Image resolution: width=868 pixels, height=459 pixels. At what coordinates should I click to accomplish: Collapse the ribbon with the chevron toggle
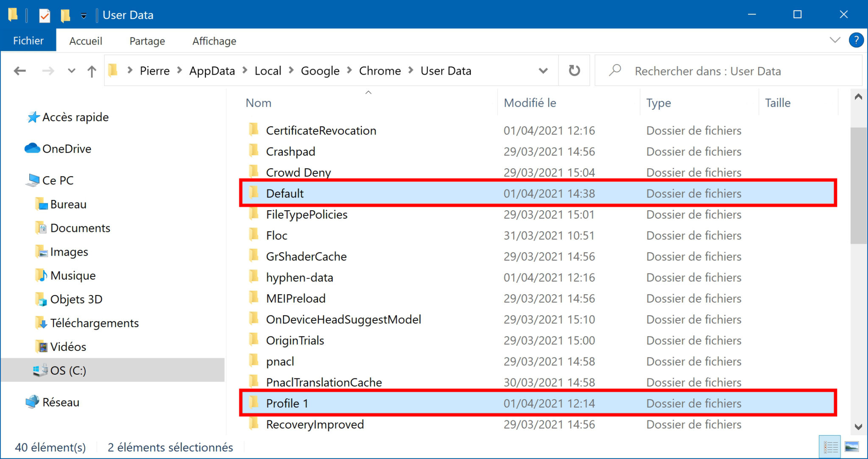pos(835,40)
